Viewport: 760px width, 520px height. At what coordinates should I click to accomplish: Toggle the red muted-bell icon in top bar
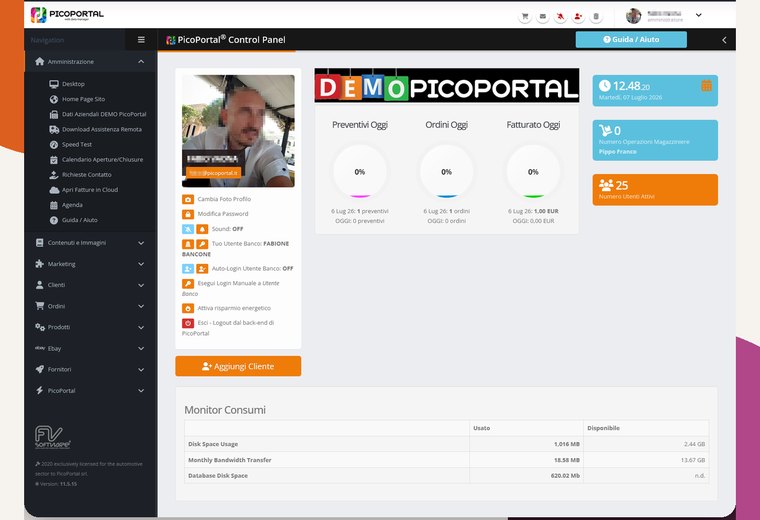[x=560, y=16]
